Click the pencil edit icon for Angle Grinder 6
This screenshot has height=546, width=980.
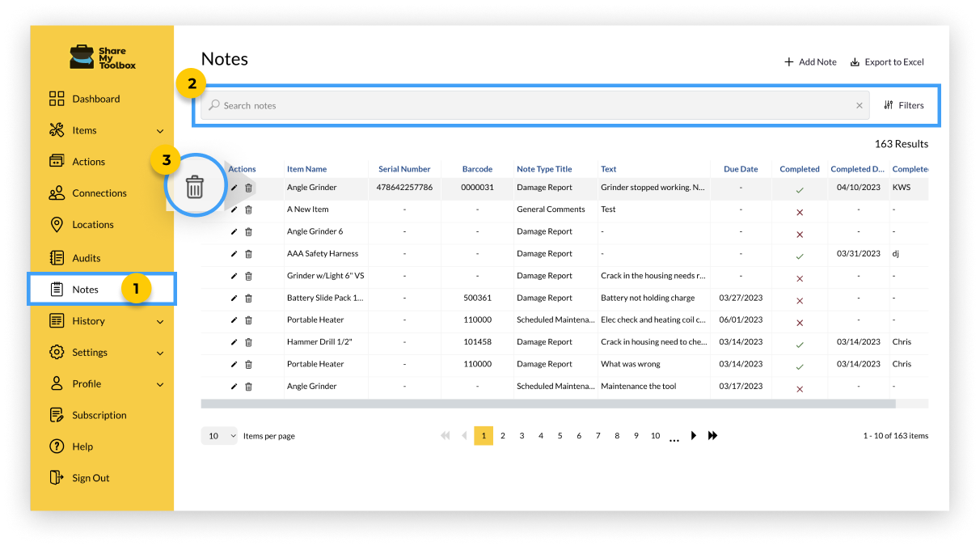pos(234,231)
